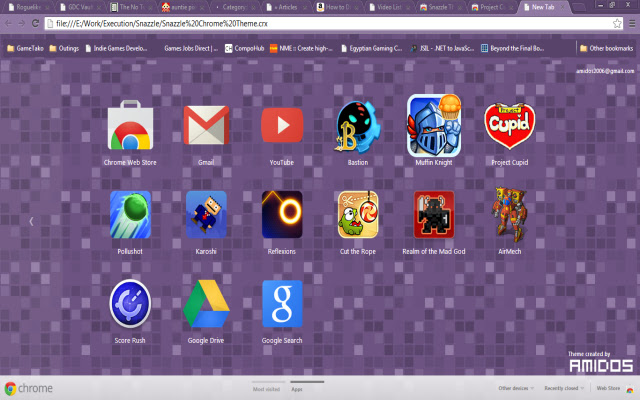Open the Polushot game
The image size is (640, 400).
(x=130, y=215)
